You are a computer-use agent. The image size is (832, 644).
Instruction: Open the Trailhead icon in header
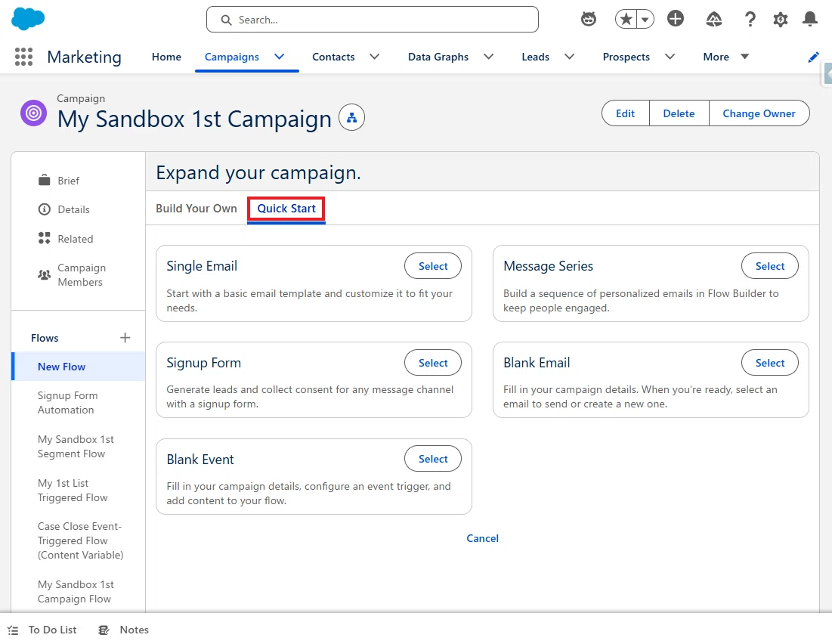pos(714,20)
